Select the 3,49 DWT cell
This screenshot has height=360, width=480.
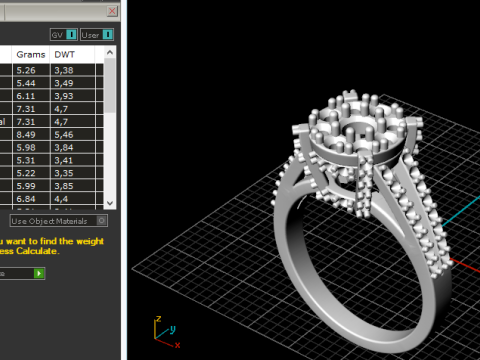click(x=73, y=83)
